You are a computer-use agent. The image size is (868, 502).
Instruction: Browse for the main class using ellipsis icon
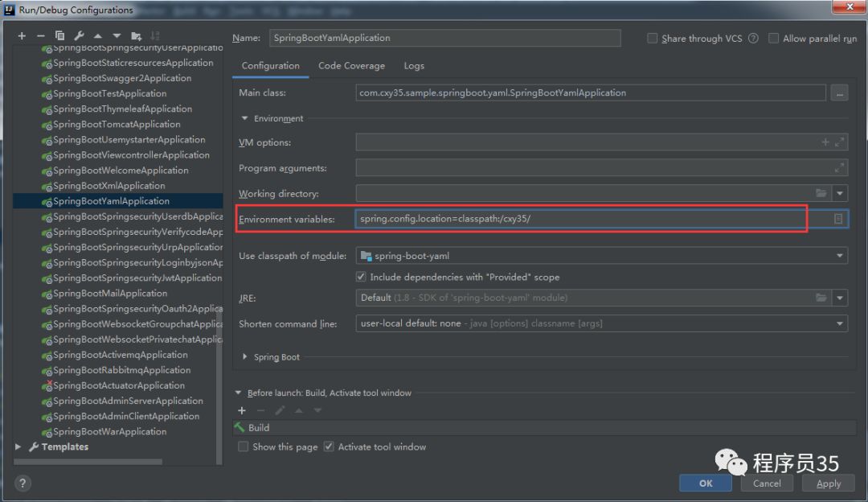coord(839,93)
